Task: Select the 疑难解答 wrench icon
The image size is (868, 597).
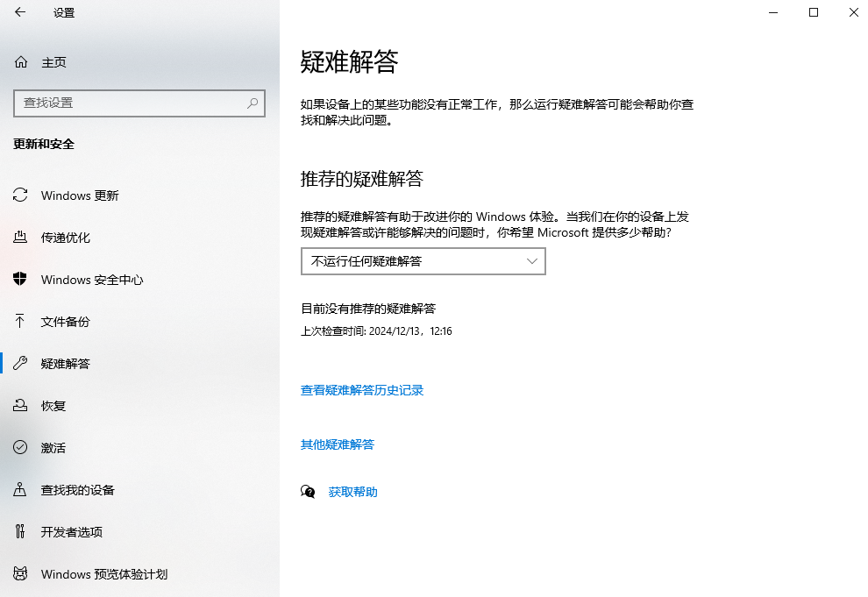Action: point(19,364)
